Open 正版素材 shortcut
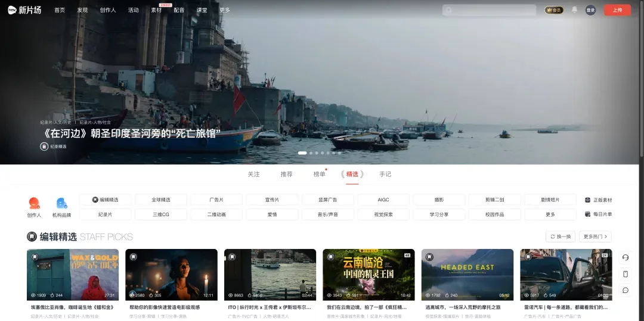The height and width of the screenshot is (321, 644). coord(599,200)
